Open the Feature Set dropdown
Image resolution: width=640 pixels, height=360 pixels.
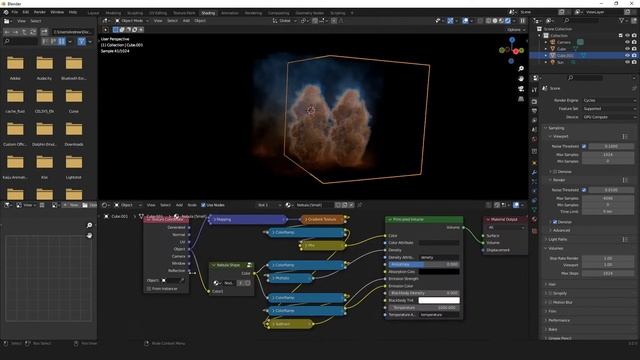(609, 109)
